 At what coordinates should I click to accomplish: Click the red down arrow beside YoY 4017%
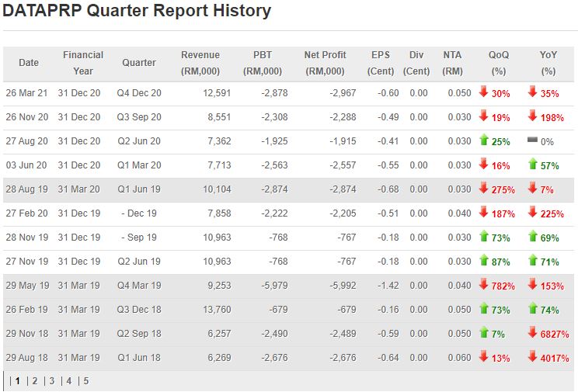click(532, 357)
